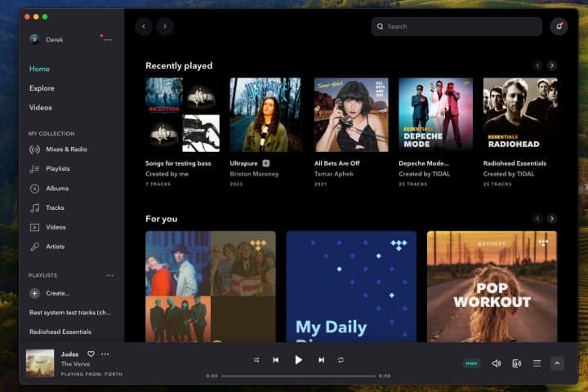588x392 pixels.
Task: Open Albums in My Collection
Action: 49,189
